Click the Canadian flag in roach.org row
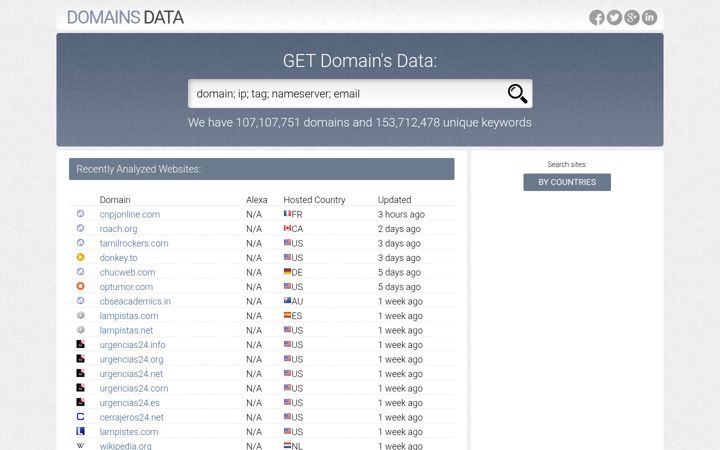Screen dimensions: 720x450 [287, 228]
